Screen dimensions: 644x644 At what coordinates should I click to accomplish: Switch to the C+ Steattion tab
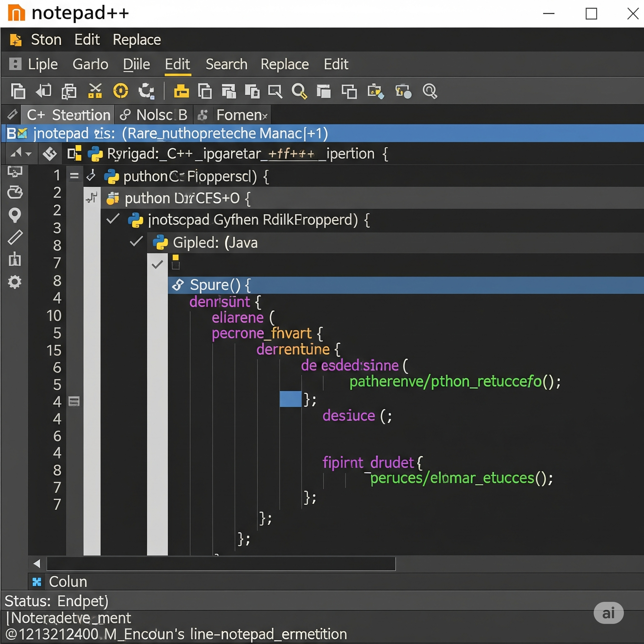coord(68,115)
